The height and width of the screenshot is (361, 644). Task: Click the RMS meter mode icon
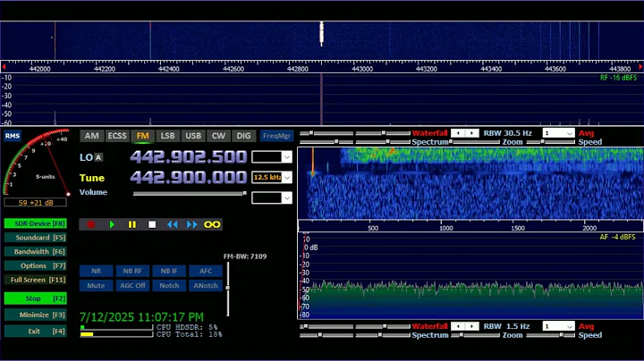13,136
